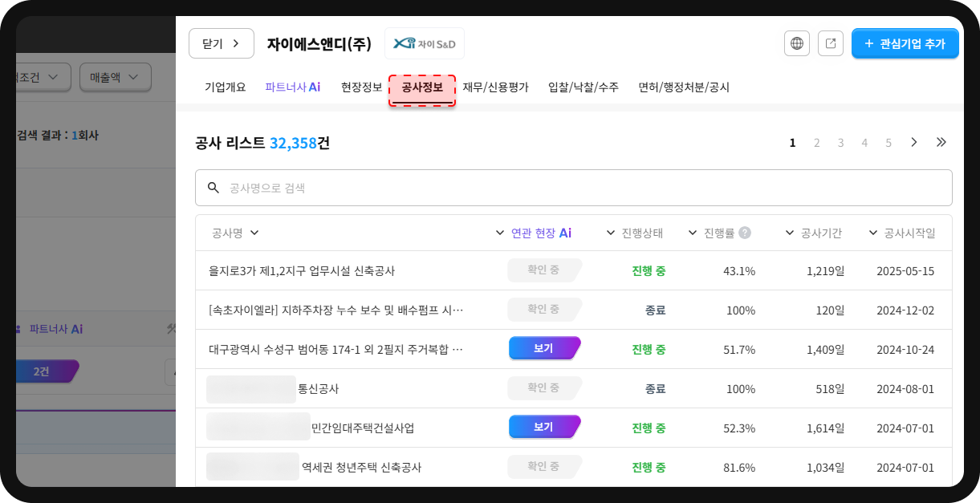Click the 81.6% progress value
The image size is (980, 503).
(x=739, y=468)
